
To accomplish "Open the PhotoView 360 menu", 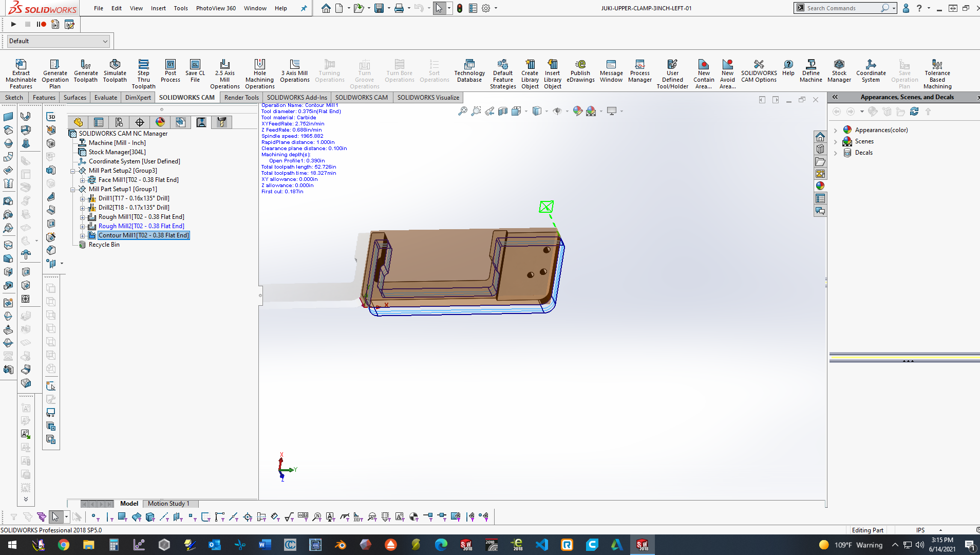I will coord(216,8).
